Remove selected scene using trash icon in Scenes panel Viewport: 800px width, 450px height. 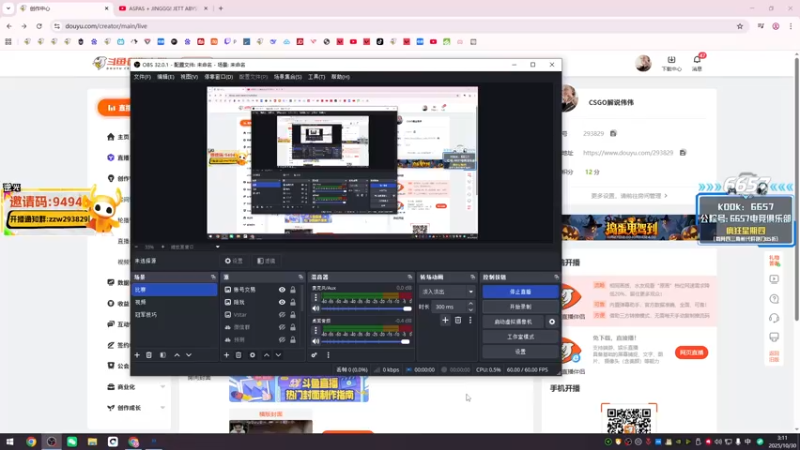click(149, 355)
